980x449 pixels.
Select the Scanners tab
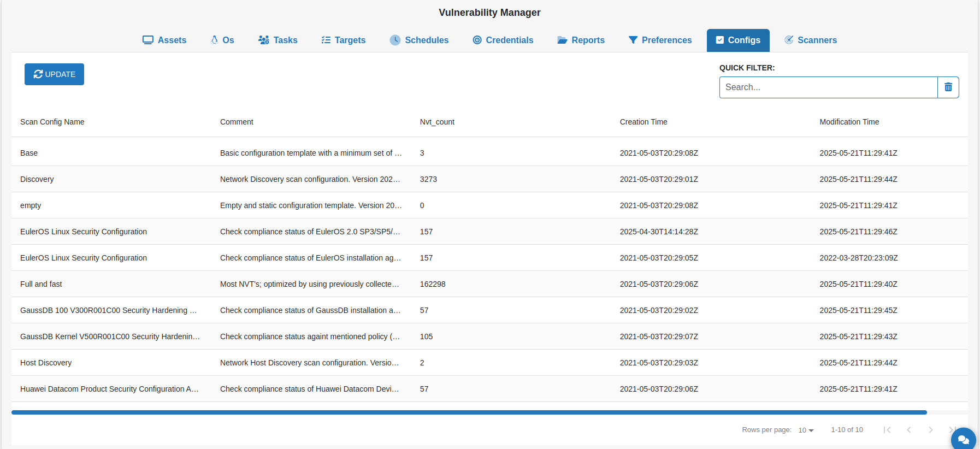point(811,40)
